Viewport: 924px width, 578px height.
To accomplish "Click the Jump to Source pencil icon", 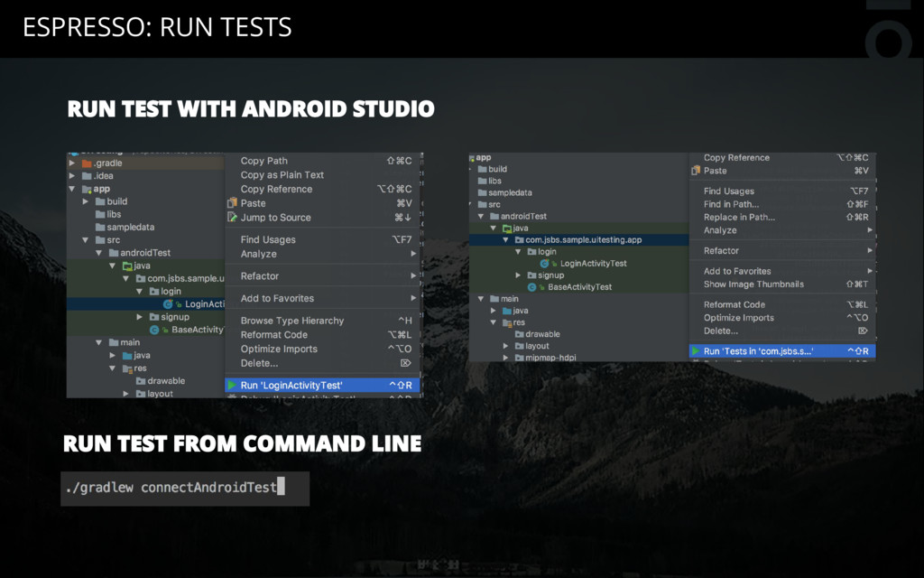I will [232, 217].
